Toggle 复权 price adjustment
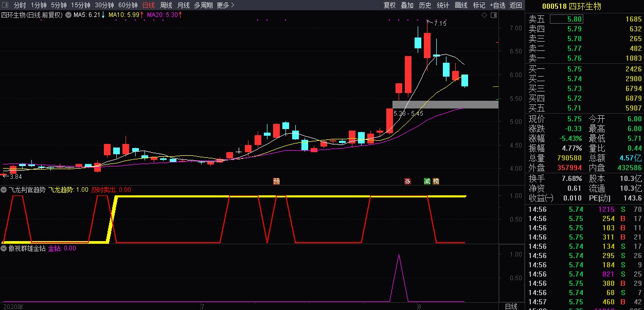This screenshot has height=310, width=644. tap(390, 5)
